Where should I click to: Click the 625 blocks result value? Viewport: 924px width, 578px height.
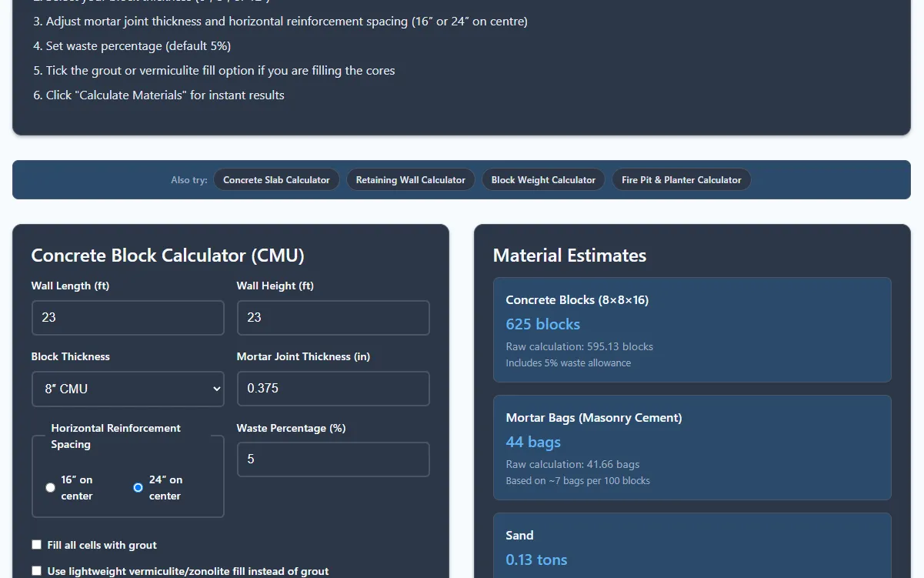point(543,324)
